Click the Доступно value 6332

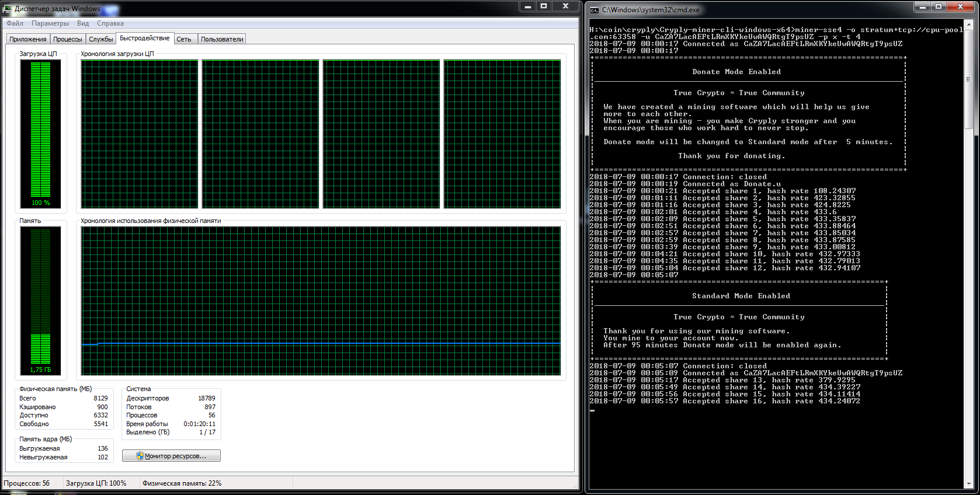100,415
